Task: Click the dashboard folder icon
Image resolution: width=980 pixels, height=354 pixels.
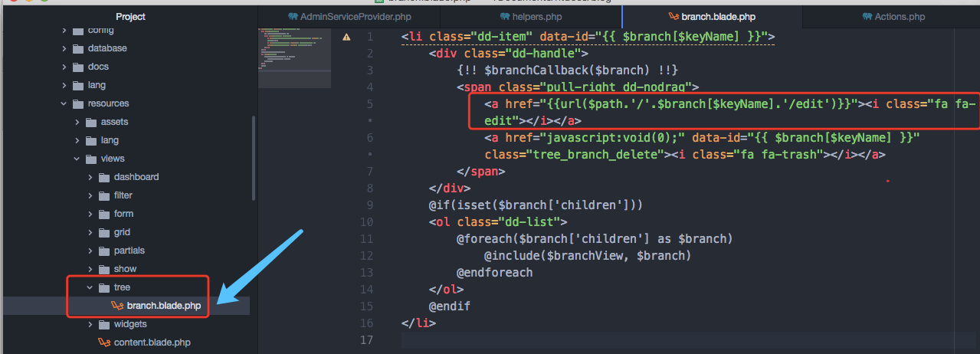Action: (x=104, y=177)
